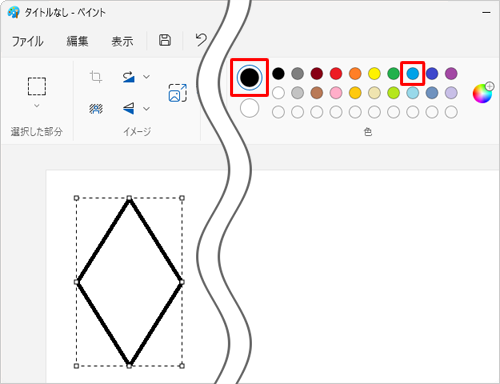Expand the selection tool options chevron
This screenshot has height=384, width=500.
click(x=37, y=105)
